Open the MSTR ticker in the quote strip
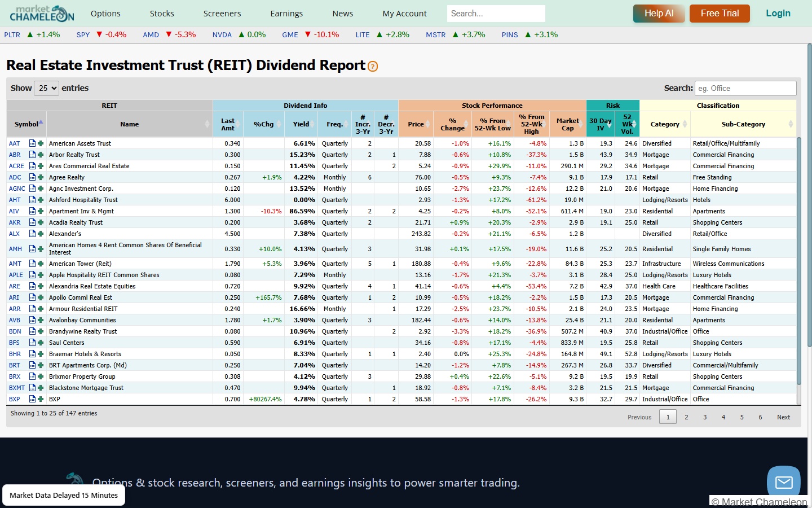This screenshot has width=812, height=508. click(x=436, y=34)
